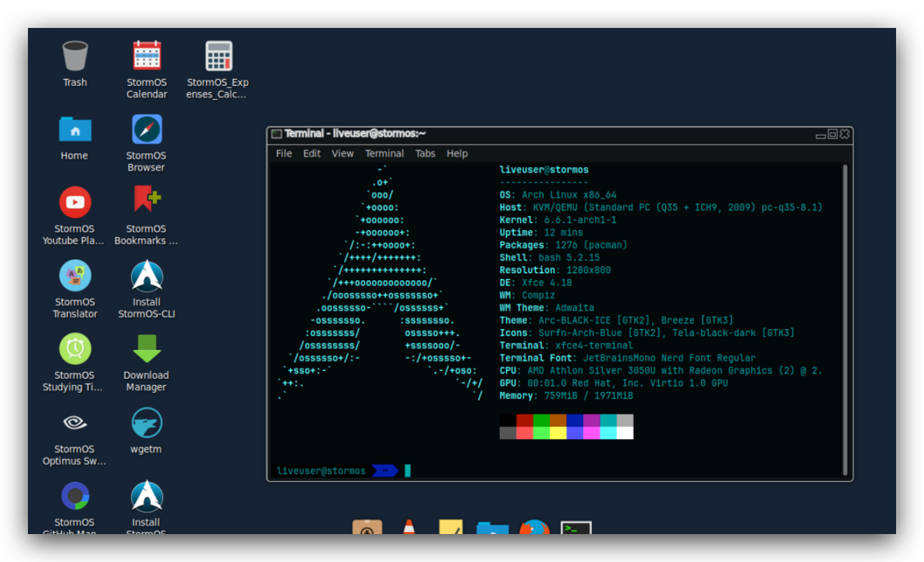924x562 pixels.
Task: Open the Edit menu in Terminal
Action: pyautogui.click(x=312, y=154)
